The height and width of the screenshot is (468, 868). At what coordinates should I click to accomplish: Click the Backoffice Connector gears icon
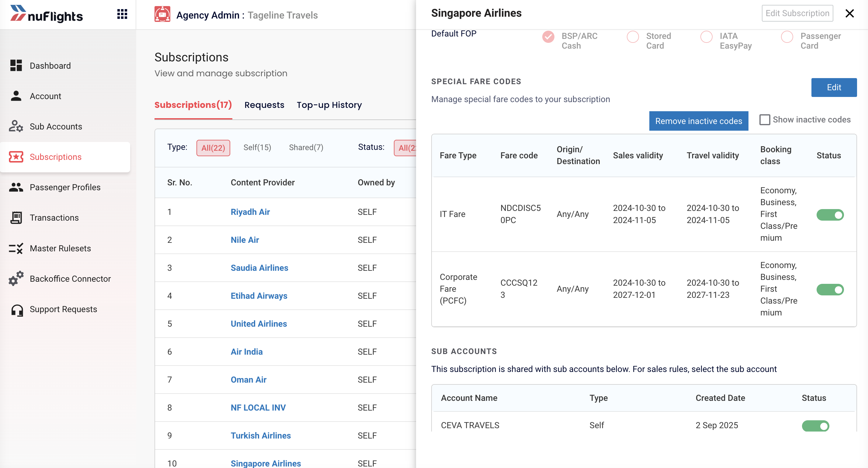click(16, 279)
